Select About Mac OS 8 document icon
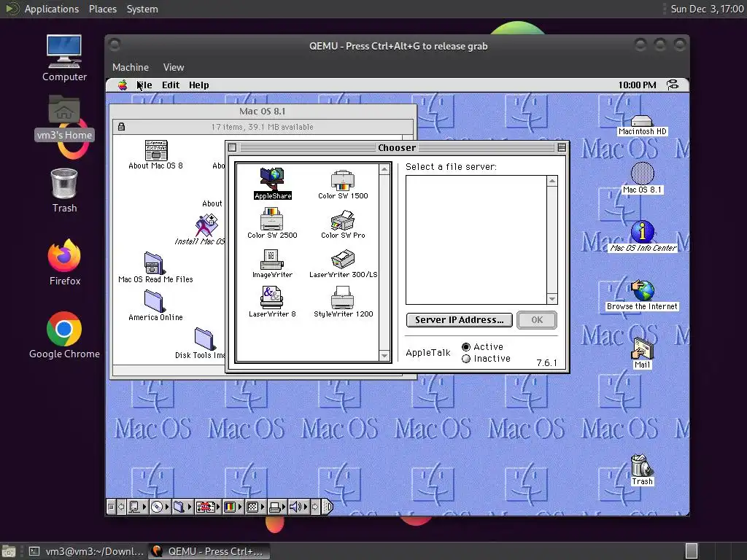The height and width of the screenshot is (560, 747). click(155, 155)
